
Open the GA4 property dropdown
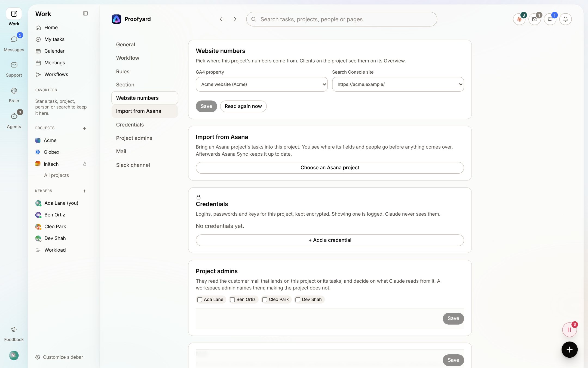click(262, 84)
